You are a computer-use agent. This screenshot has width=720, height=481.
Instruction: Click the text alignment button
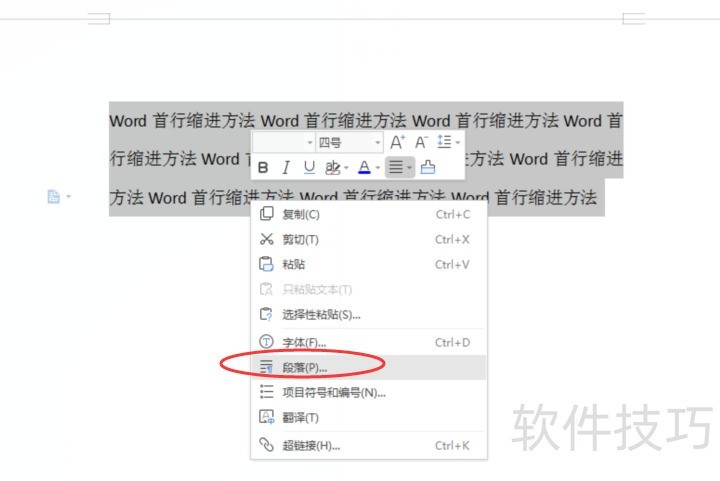click(396, 168)
